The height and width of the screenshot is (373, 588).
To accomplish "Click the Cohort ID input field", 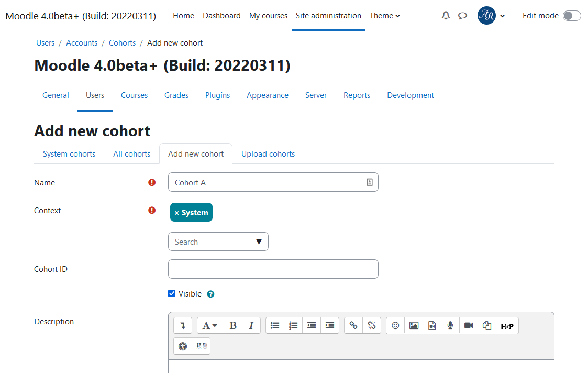I will pos(273,269).
